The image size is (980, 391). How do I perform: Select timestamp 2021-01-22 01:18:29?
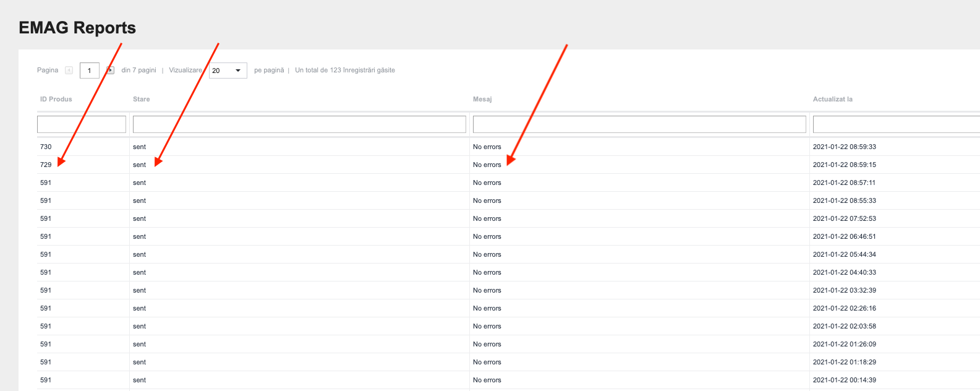coord(845,362)
